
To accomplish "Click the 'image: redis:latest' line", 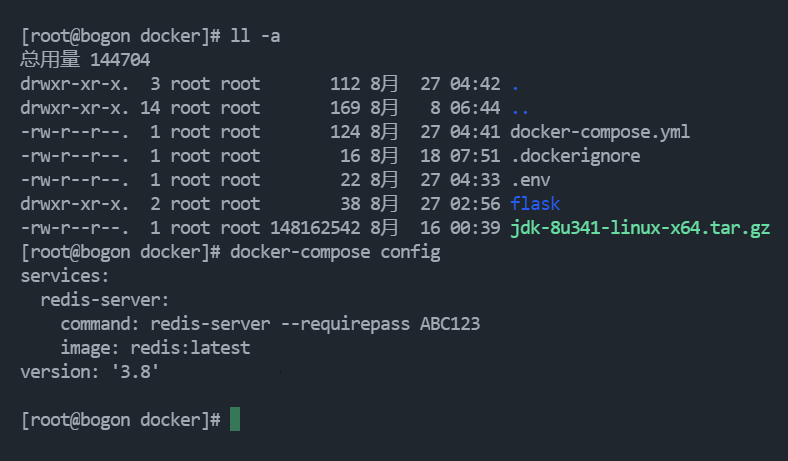I will click(155, 348).
